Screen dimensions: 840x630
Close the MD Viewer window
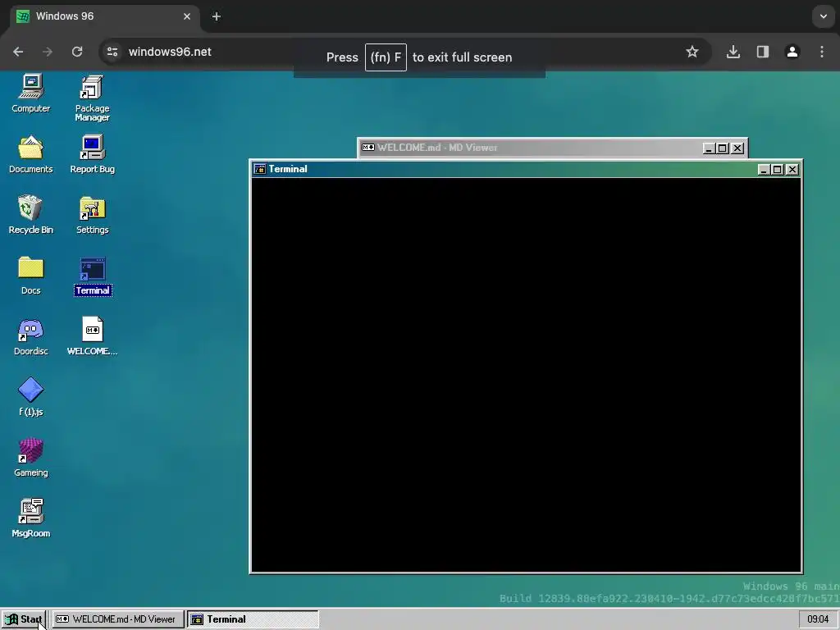[737, 148]
